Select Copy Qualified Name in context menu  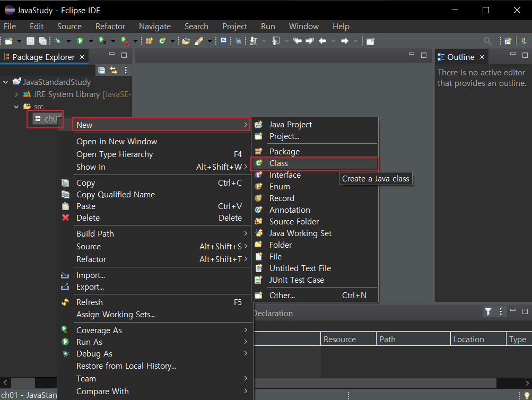(154, 195)
